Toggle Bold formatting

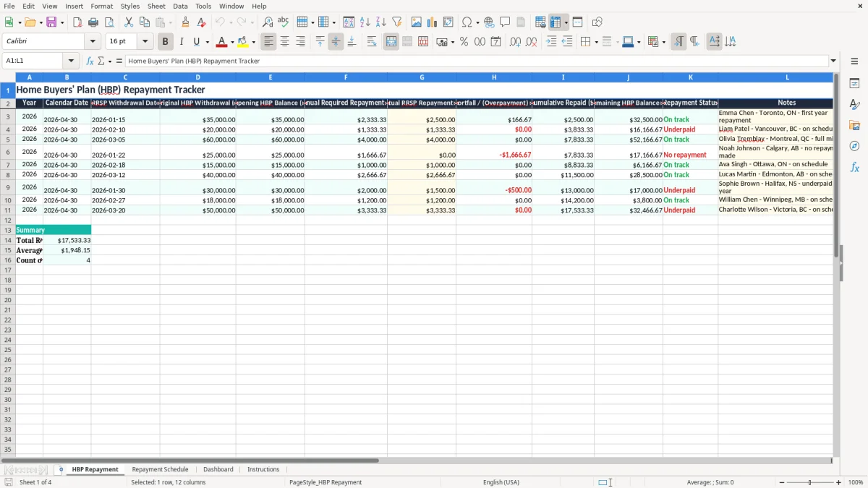tap(166, 42)
